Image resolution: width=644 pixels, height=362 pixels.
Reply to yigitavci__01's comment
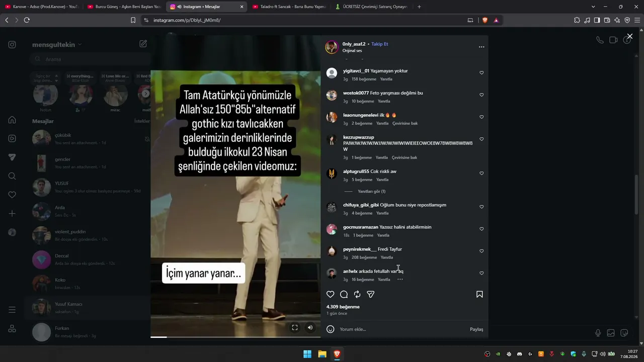(x=386, y=79)
